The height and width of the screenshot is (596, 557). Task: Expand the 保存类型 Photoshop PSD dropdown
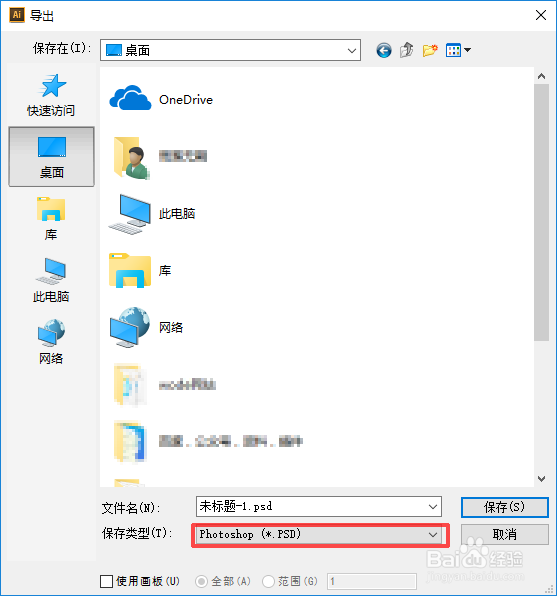(319, 534)
